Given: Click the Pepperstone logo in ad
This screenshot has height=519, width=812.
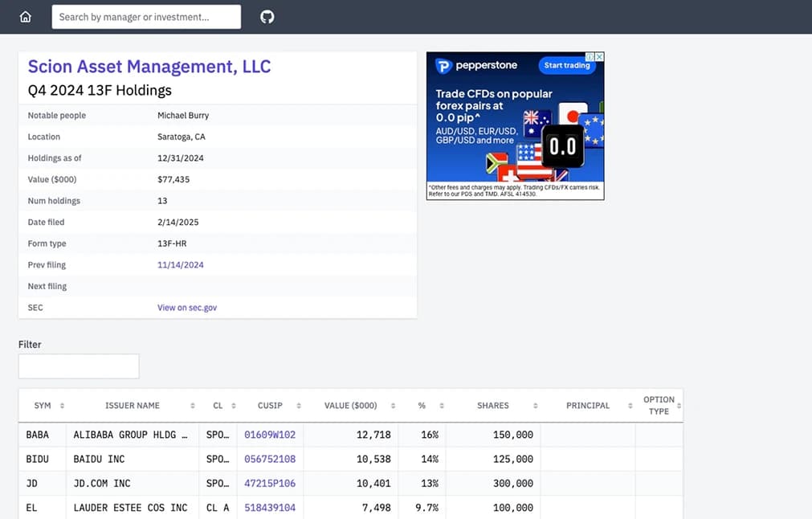Looking at the screenshot, I should point(476,65).
